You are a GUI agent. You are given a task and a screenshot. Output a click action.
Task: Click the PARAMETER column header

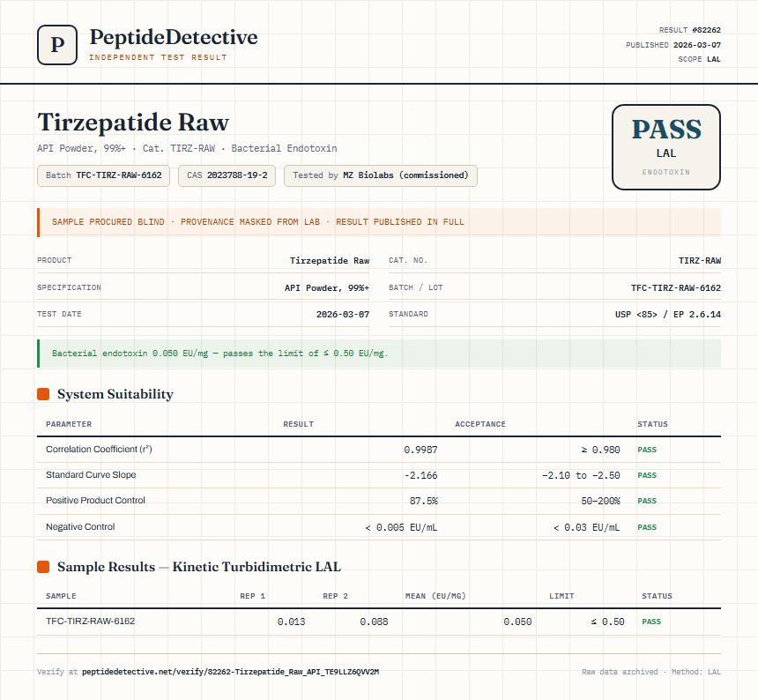coord(69,424)
